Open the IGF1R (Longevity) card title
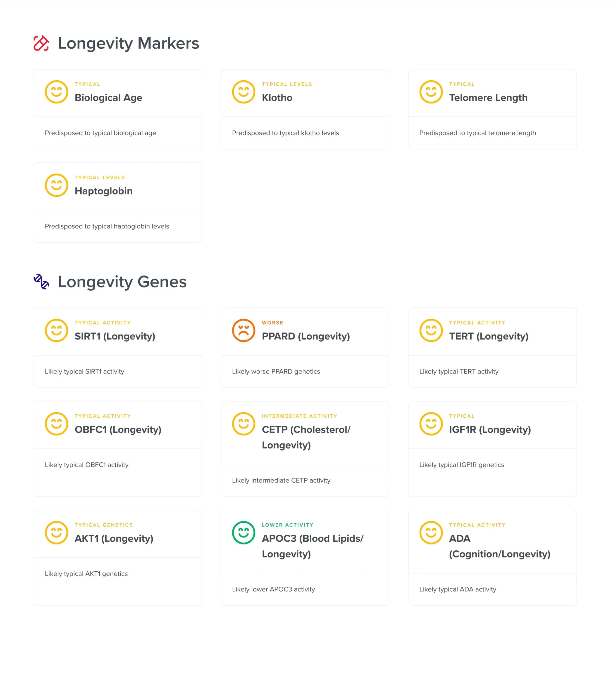This screenshot has width=616, height=679. (x=490, y=429)
